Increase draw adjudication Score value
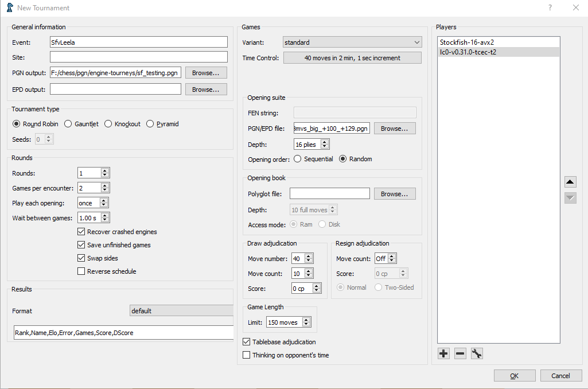588x389 pixels. pyautogui.click(x=317, y=286)
